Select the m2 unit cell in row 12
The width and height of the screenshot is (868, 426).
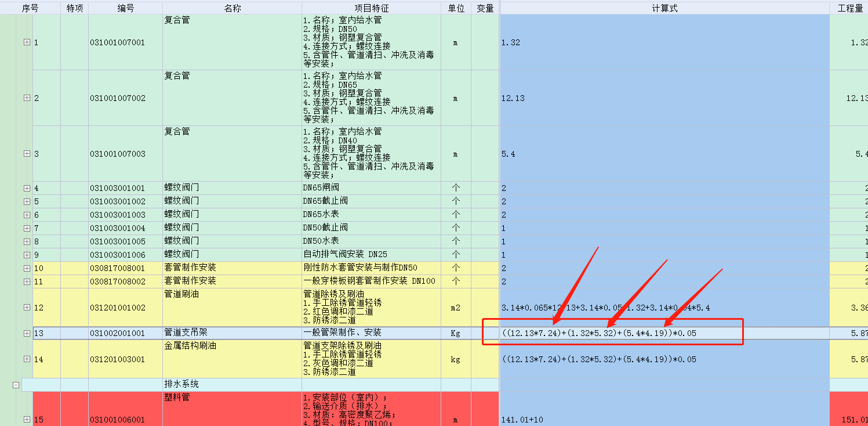tap(456, 308)
